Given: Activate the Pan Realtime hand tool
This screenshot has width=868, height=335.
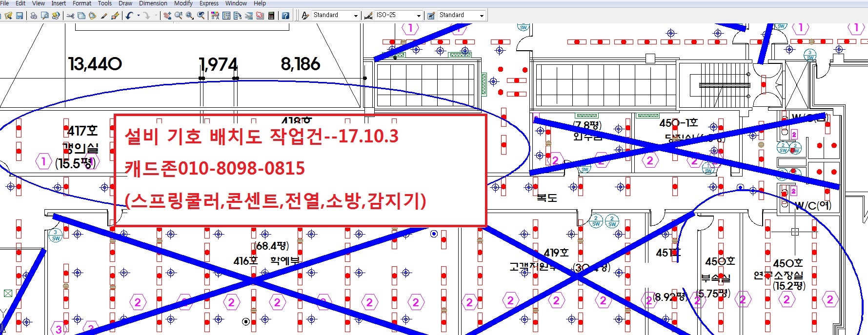Looking at the screenshot, I should pyautogui.click(x=167, y=16).
